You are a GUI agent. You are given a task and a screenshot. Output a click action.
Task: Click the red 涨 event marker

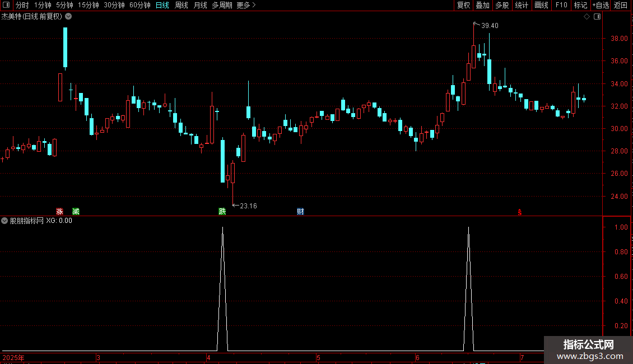point(60,212)
